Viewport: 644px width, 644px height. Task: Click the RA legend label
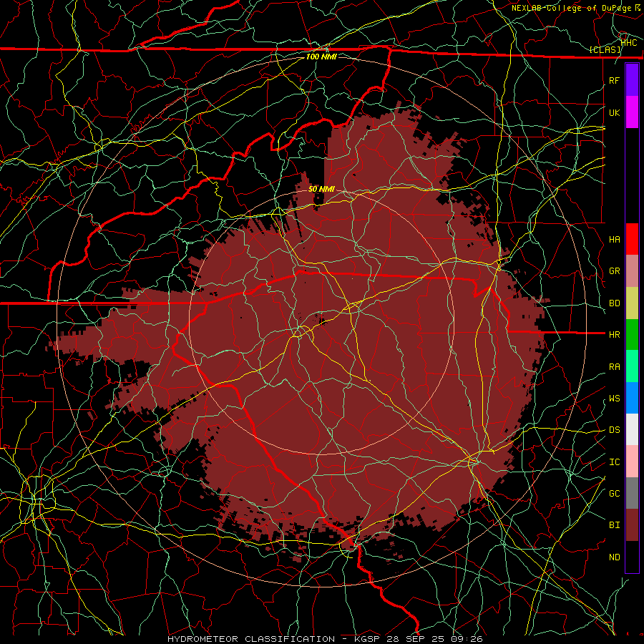(614, 367)
